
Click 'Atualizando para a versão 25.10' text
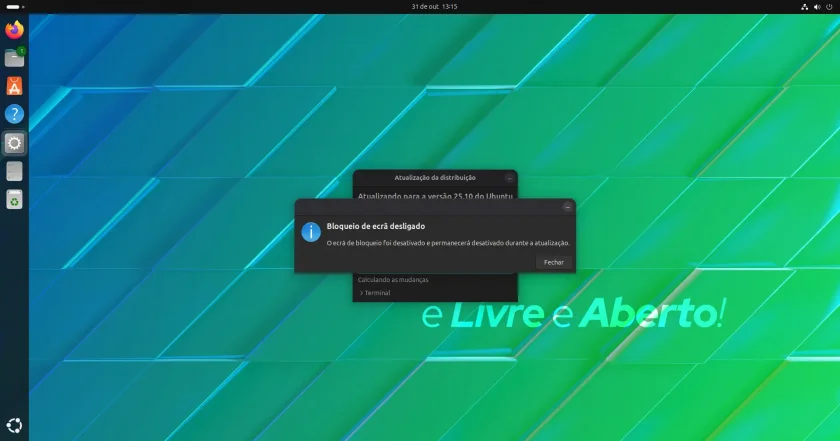point(435,196)
